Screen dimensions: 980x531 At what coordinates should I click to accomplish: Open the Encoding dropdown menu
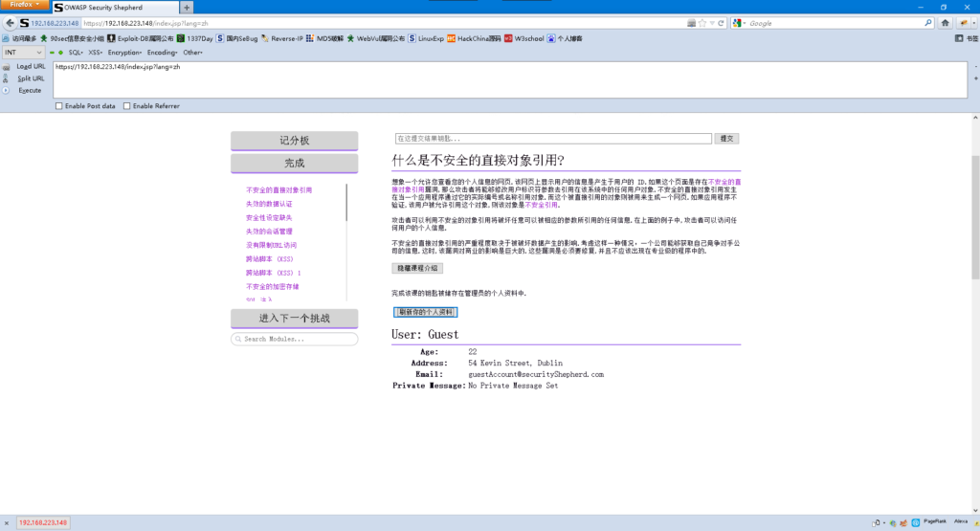162,53
